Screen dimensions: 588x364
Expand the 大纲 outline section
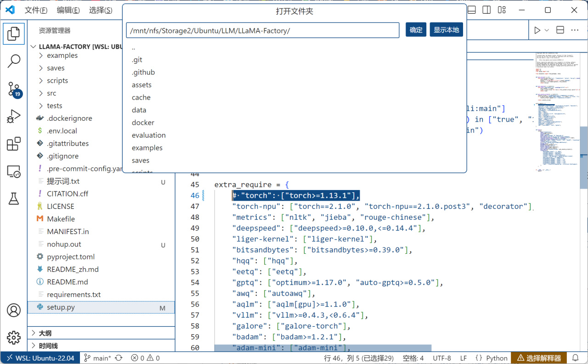[101, 333]
